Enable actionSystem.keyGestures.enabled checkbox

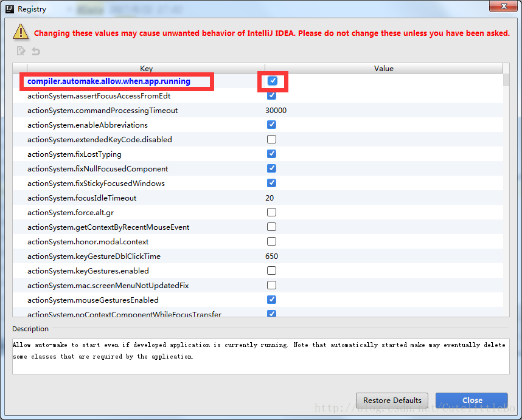tap(272, 270)
